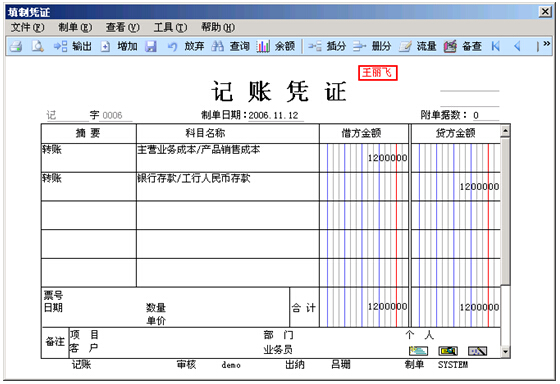Click the 插分 insert entry button
560x384 pixels.
327,46
